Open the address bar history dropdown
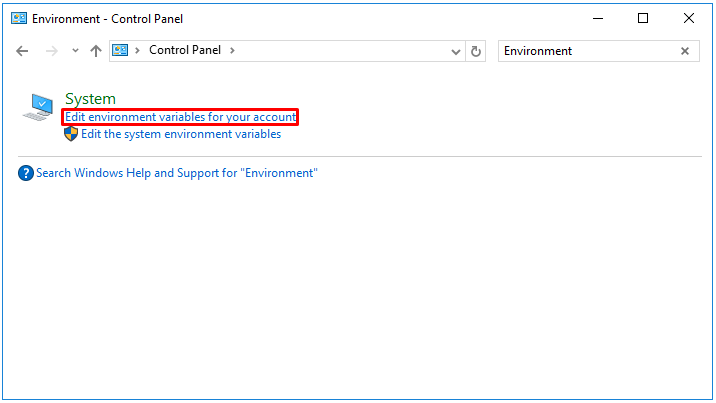716x403 pixels. click(x=455, y=52)
